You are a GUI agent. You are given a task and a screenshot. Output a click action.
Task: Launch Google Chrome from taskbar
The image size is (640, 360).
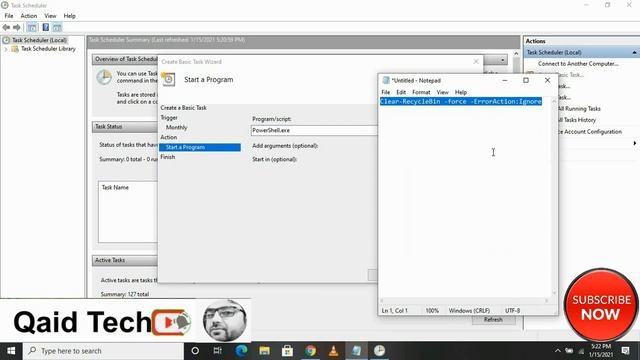click(x=310, y=351)
